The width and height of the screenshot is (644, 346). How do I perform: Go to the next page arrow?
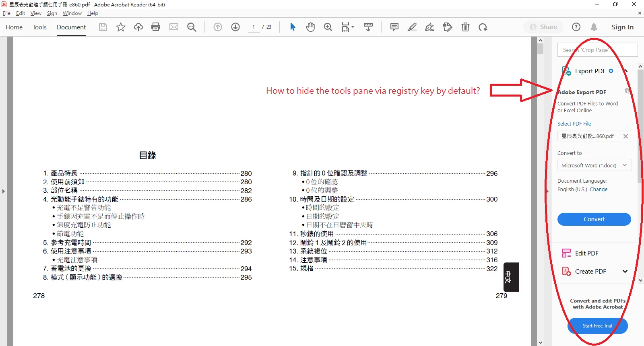(235, 27)
